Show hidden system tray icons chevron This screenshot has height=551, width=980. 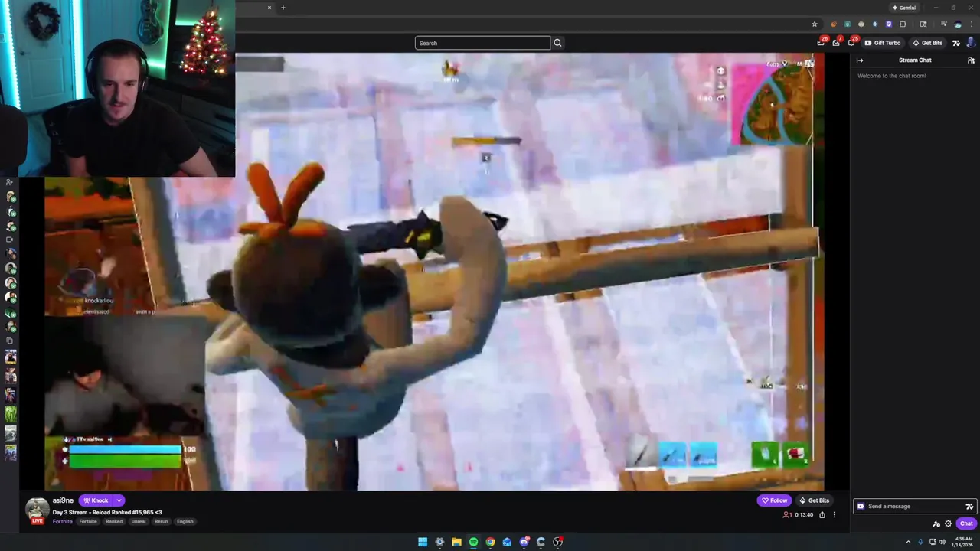coord(908,542)
